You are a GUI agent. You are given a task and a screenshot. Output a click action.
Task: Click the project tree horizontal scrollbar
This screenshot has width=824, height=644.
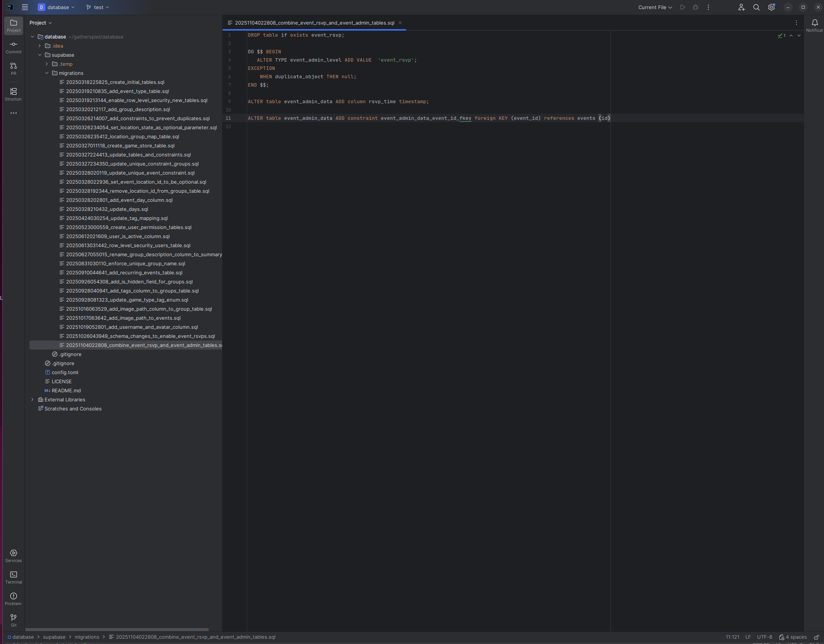pos(117,630)
